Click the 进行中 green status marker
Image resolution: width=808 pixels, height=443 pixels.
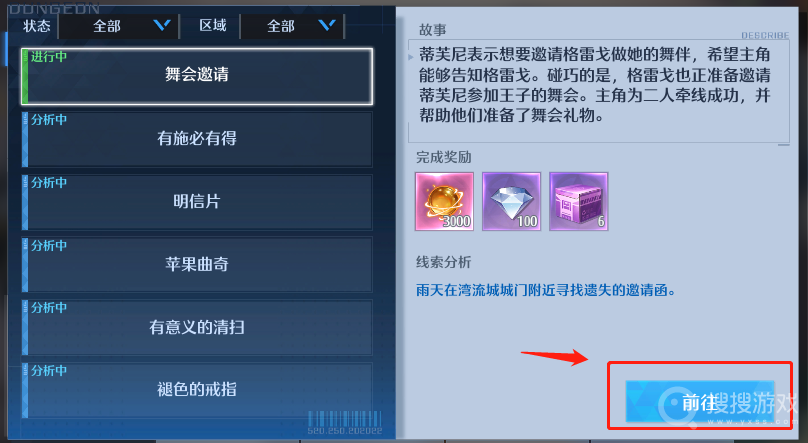(x=48, y=57)
